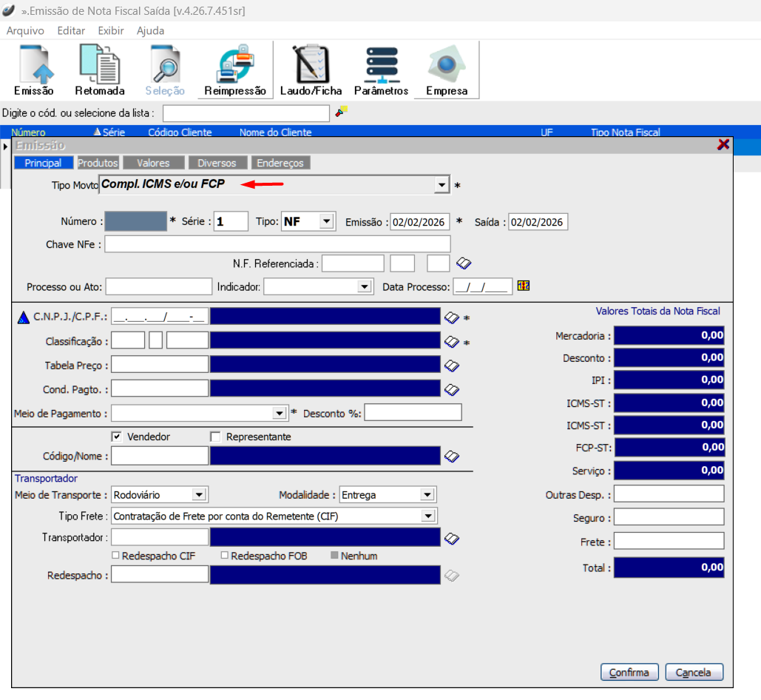761x700 pixels.
Task: Select the Redespacho FOB option
Action: [224, 556]
